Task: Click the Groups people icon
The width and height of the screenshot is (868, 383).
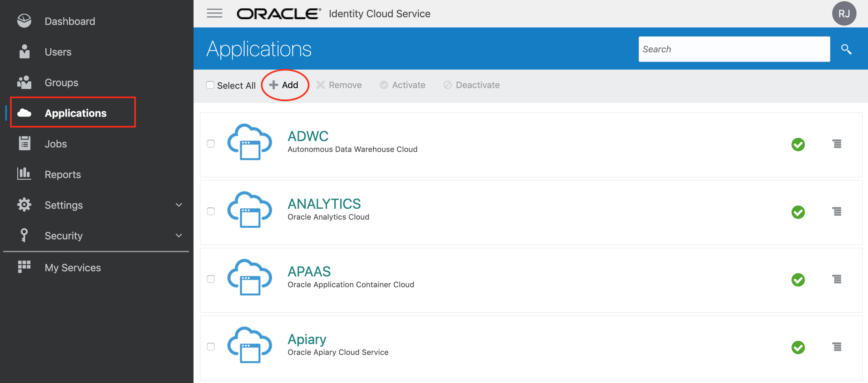Action: (x=24, y=82)
